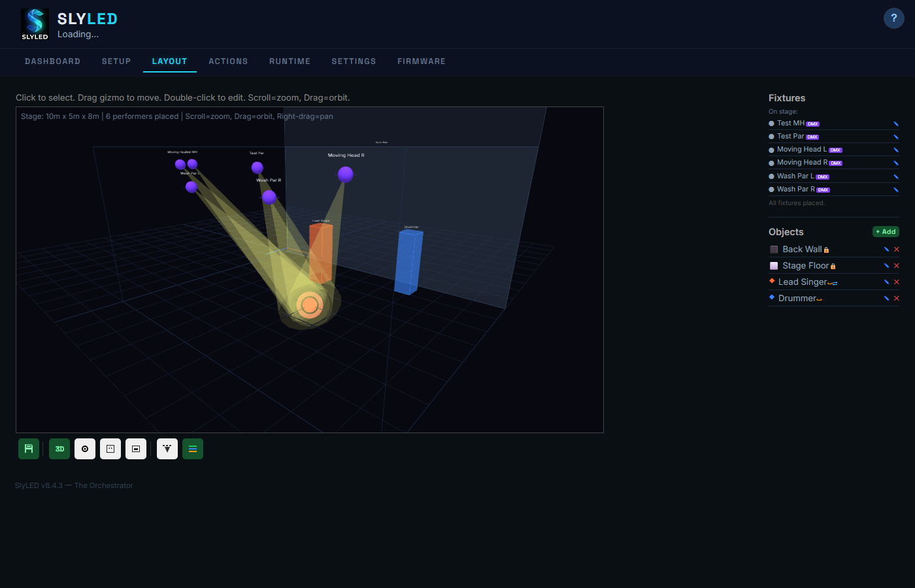The height and width of the screenshot is (588, 915).
Task: Open the Settings tab
Action: (x=354, y=61)
